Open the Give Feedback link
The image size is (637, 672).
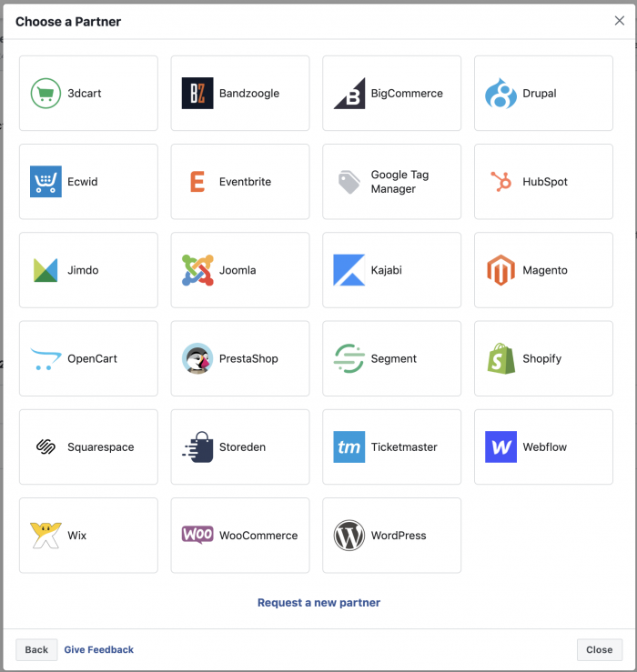[x=98, y=649]
